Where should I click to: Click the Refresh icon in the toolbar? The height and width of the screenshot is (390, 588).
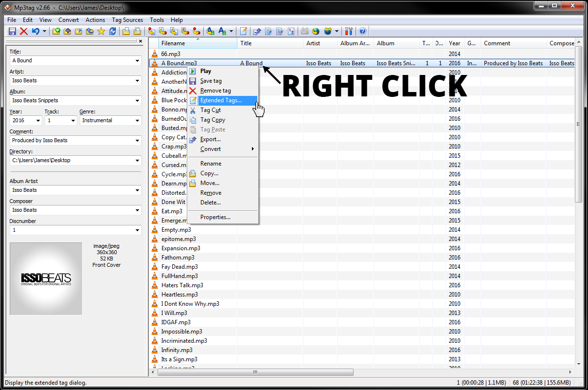pyautogui.click(x=112, y=31)
